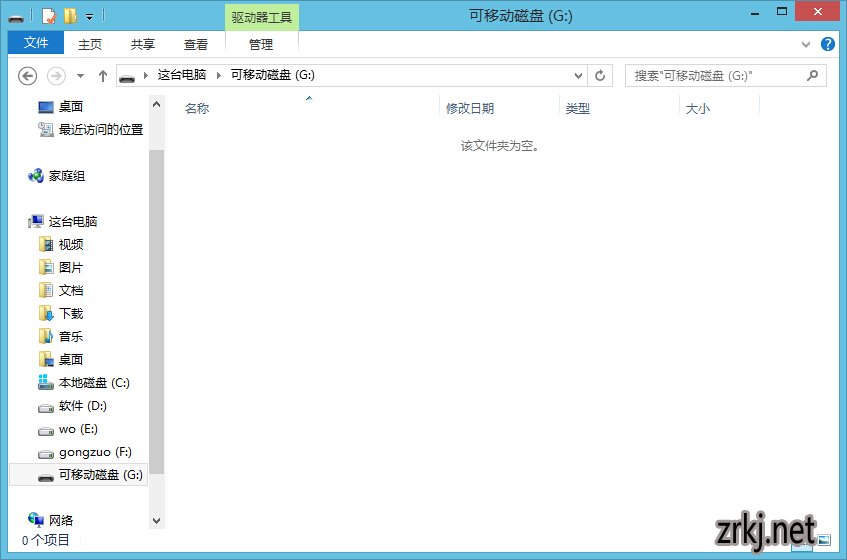Click the 视频 folder icon
The height and width of the screenshot is (560, 847).
(x=46, y=245)
